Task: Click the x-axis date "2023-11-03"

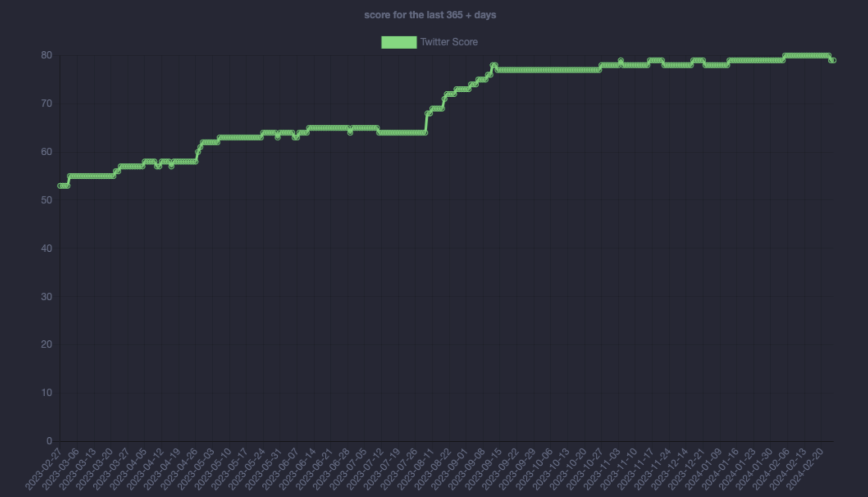Action: click(601, 469)
